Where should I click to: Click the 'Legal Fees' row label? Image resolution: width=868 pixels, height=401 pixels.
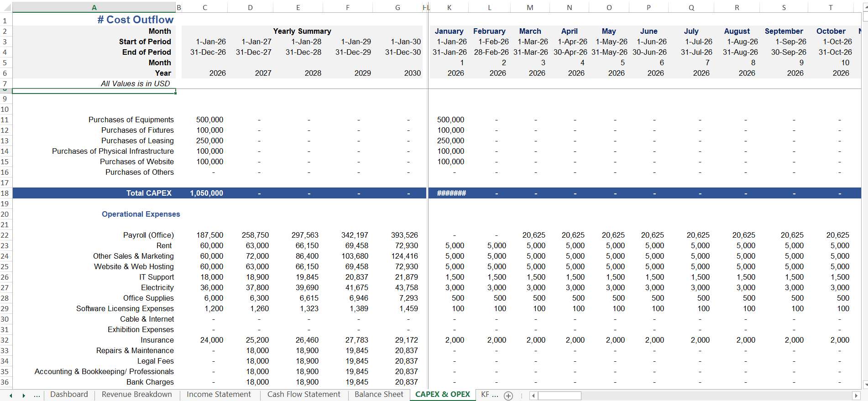(x=156, y=361)
